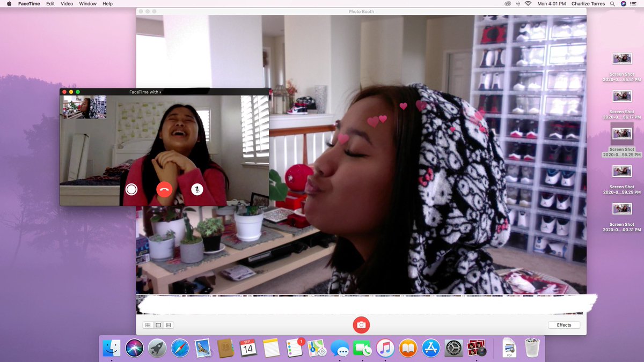Viewport: 644px width, 362px height.
Task: Tap the FaceTime Live Photo shutter button
Action: pos(131,189)
